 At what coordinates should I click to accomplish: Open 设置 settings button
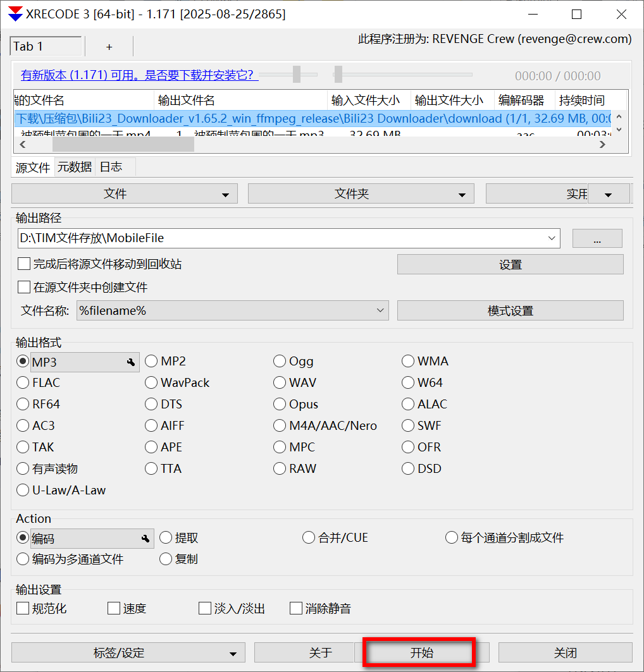point(511,264)
